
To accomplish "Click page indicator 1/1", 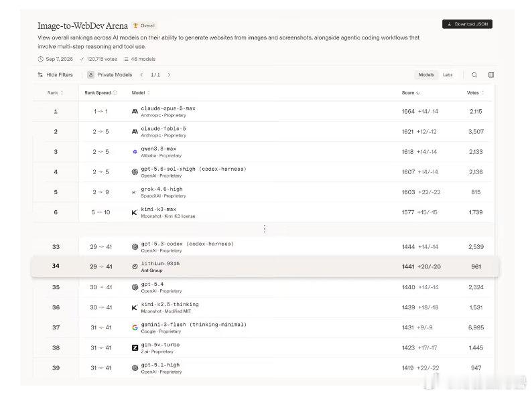I will tap(155, 75).
